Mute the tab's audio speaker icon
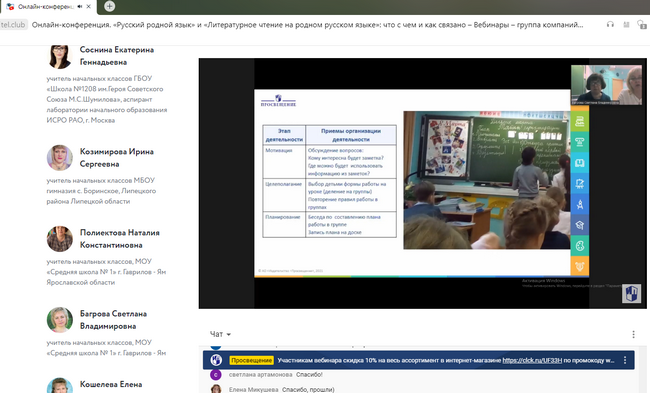The height and width of the screenshot is (393, 650). click(80, 7)
